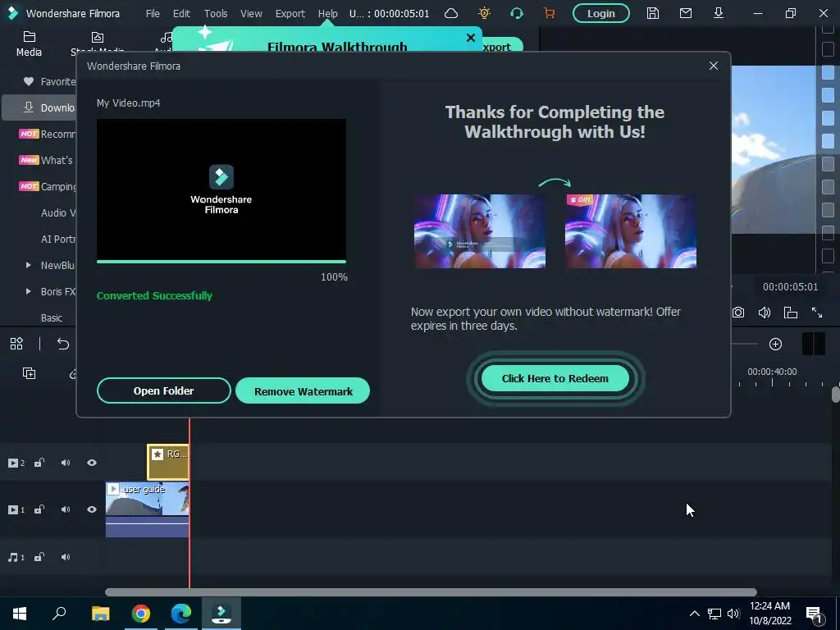This screenshot has height=630, width=840.
Task: Click the Remove Watermark button
Action: tap(303, 390)
